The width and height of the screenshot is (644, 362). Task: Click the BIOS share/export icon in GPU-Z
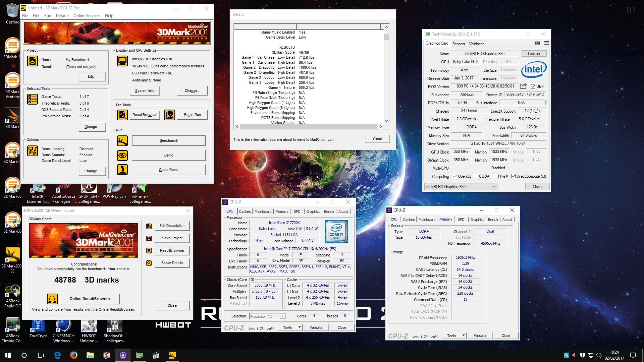(523, 86)
